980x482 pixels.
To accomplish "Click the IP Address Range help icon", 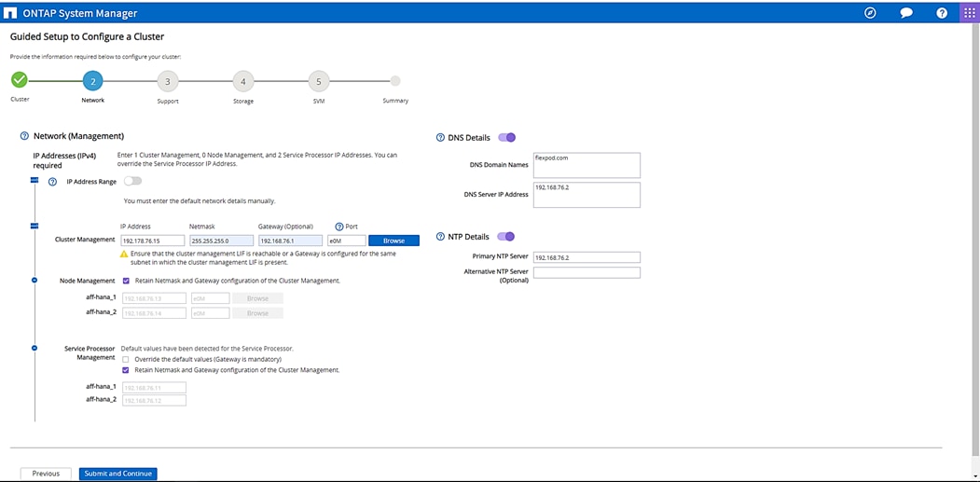I will 52,181.
